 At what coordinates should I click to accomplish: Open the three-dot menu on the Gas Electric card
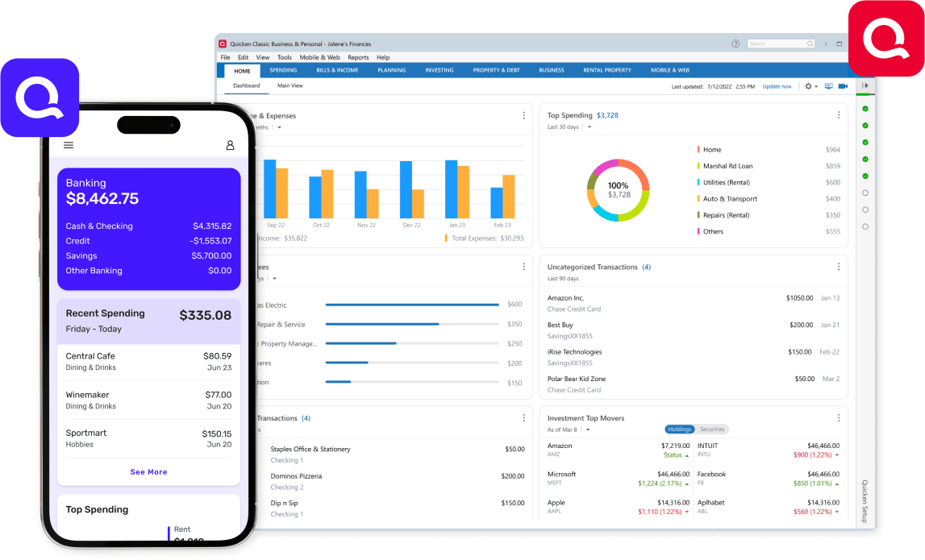(524, 267)
